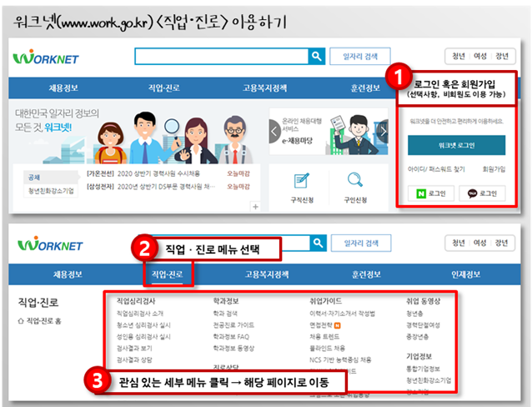Open 경력단절여성 under 취업 동영상
Viewport: 532px width, 407px height.
click(423, 325)
